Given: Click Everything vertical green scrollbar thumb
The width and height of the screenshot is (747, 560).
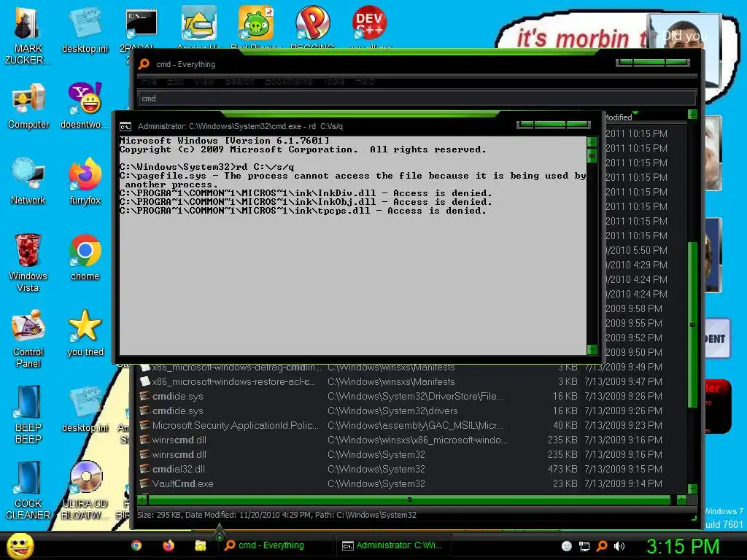Looking at the screenshot, I should tap(693, 324).
